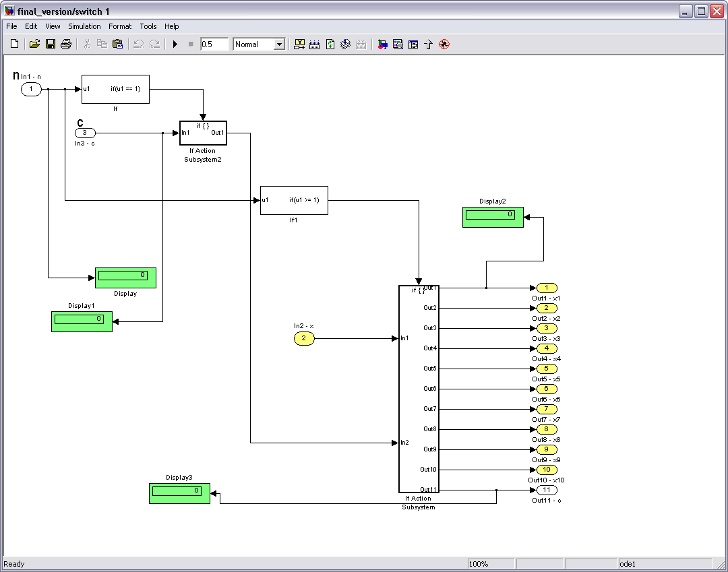Open the Tools menu

point(148,26)
